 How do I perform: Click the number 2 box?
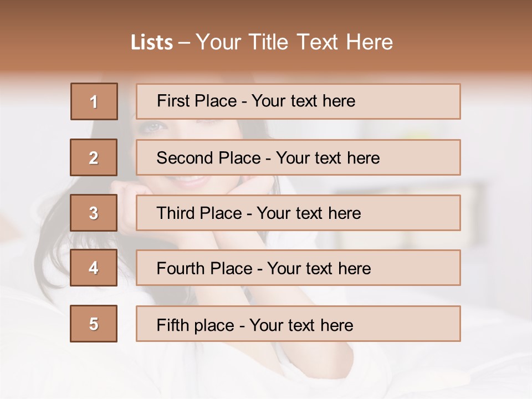94,157
